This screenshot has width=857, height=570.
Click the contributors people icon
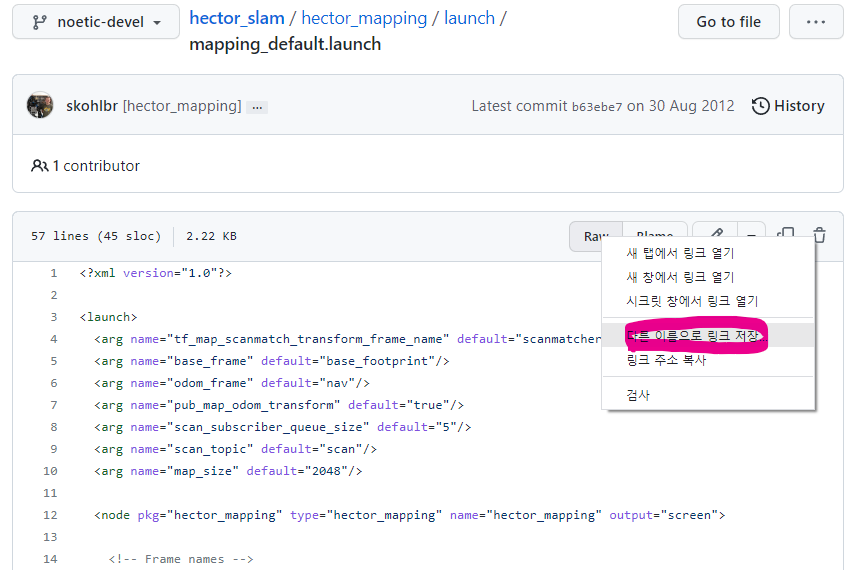tap(39, 166)
